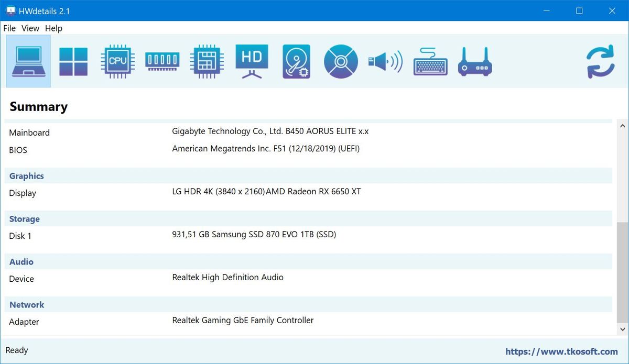Viewport: 629px width, 364px height.
Task: Click the refresh arrows icon
Action: coord(601,62)
